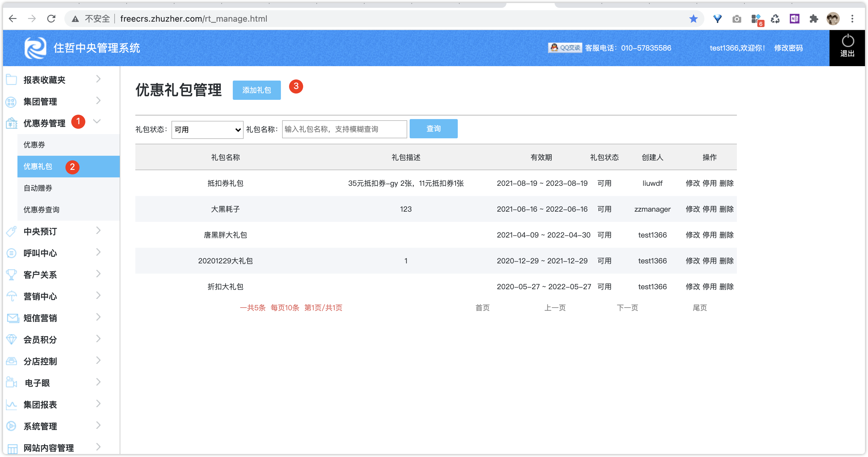Collapse the 优惠券管理 menu chevron

(97, 121)
